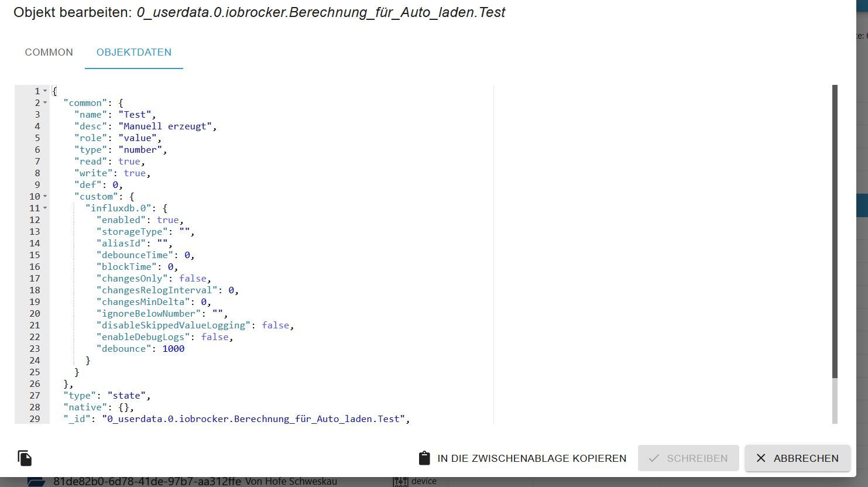Click the folder icon beside 81de82b0 row
The width and height of the screenshot is (868, 487).
pyautogui.click(x=36, y=482)
